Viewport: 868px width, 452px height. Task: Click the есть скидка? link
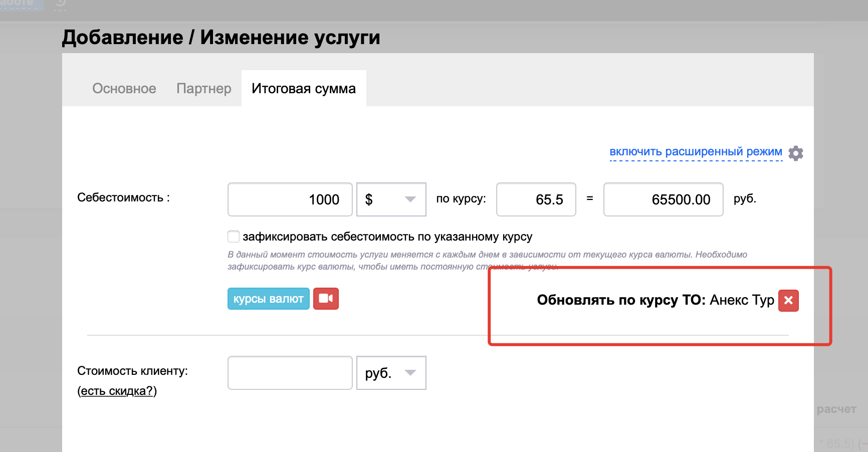click(117, 391)
